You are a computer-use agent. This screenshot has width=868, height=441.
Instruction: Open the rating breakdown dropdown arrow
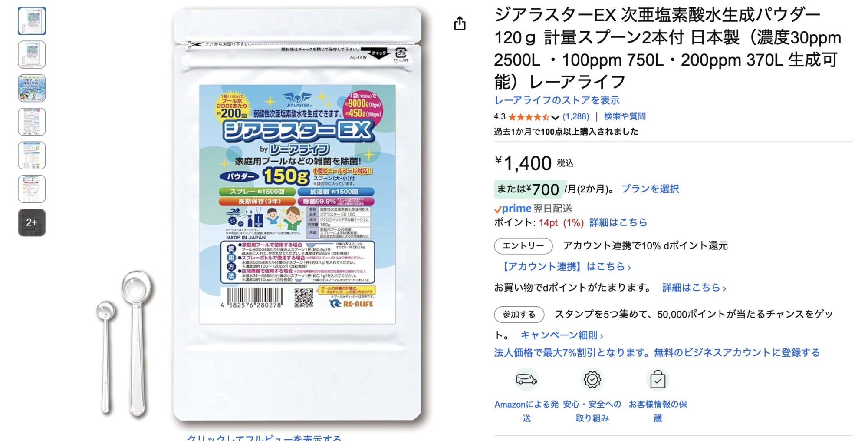tap(555, 117)
